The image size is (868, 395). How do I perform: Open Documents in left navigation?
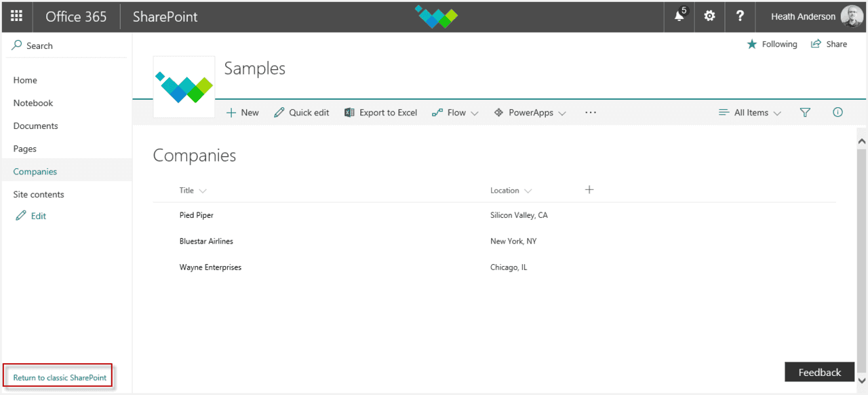pos(35,126)
